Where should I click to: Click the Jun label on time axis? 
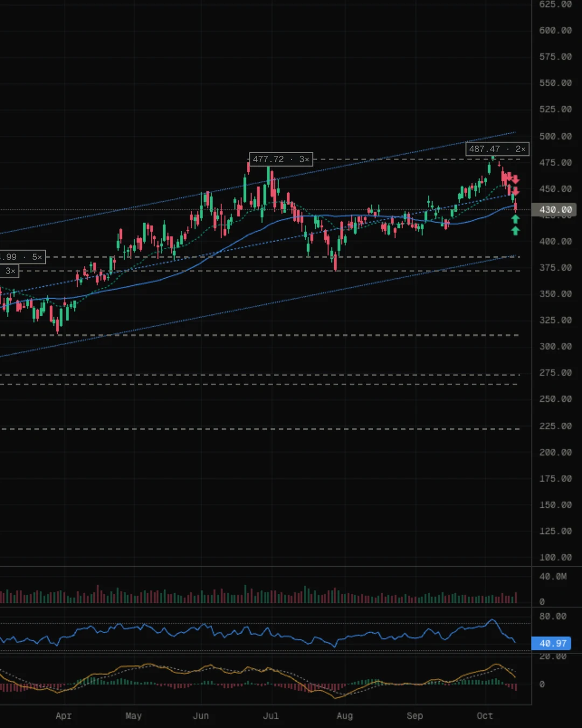point(201,716)
